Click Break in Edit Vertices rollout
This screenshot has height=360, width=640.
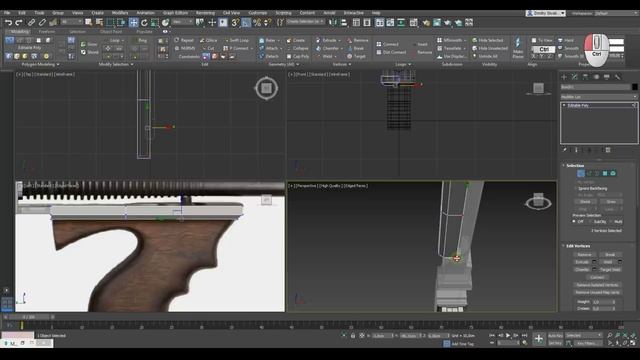point(610,254)
